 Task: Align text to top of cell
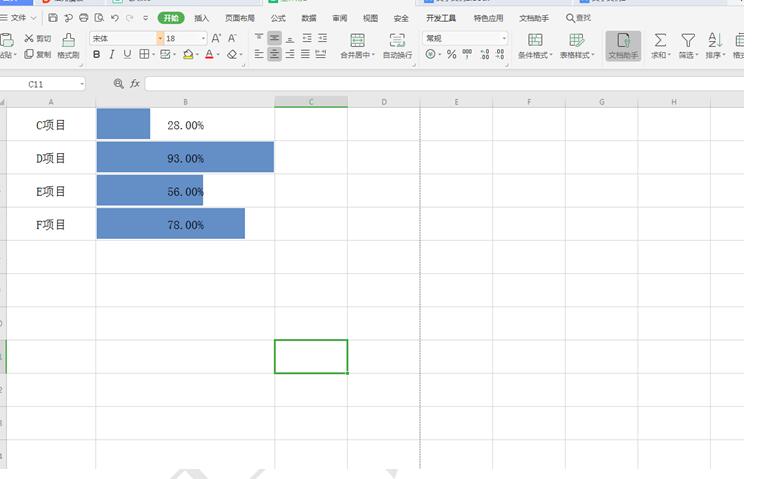click(259, 38)
